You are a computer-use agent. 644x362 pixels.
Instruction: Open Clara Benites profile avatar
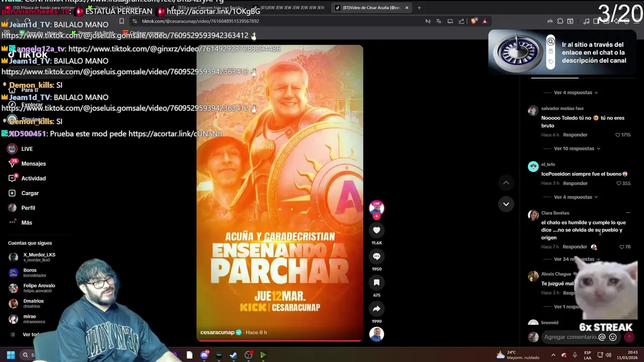coord(533,215)
